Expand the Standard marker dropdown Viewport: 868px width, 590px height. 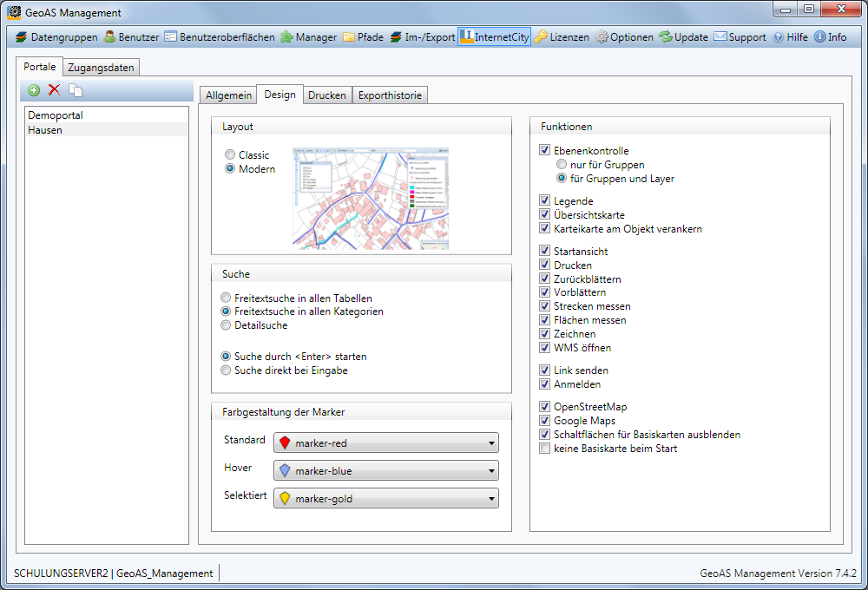tap(385, 443)
